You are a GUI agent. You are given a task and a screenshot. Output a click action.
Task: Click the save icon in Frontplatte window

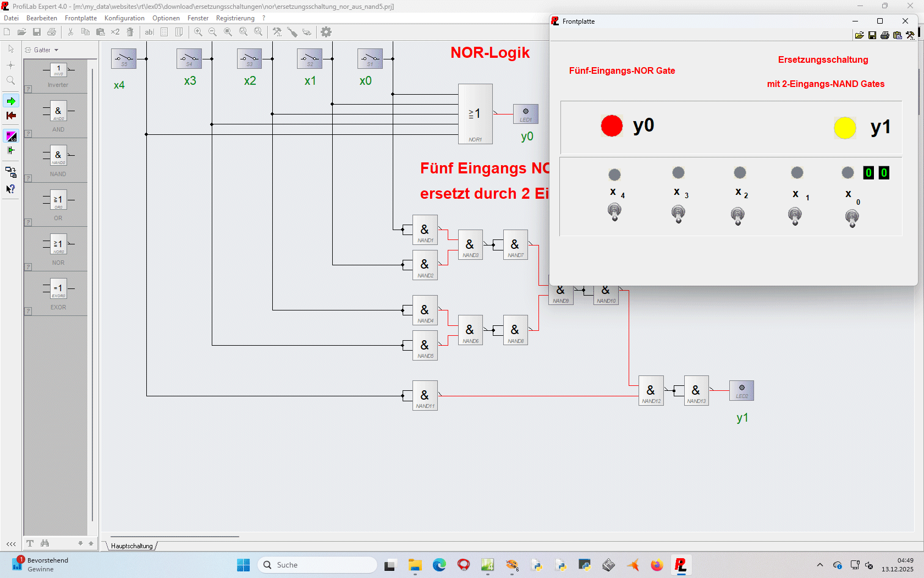tap(872, 35)
